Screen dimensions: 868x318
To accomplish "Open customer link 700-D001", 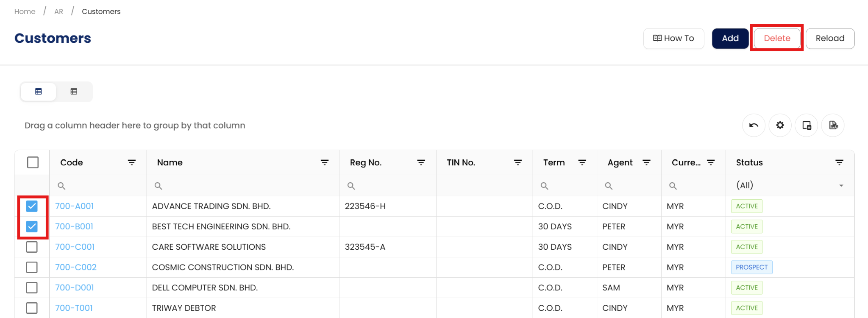I will click(x=75, y=287).
